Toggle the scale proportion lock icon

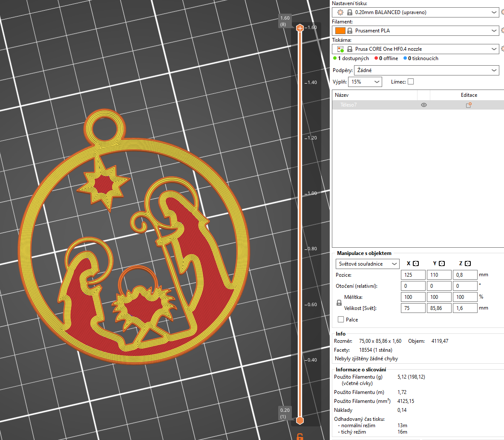coord(339,302)
